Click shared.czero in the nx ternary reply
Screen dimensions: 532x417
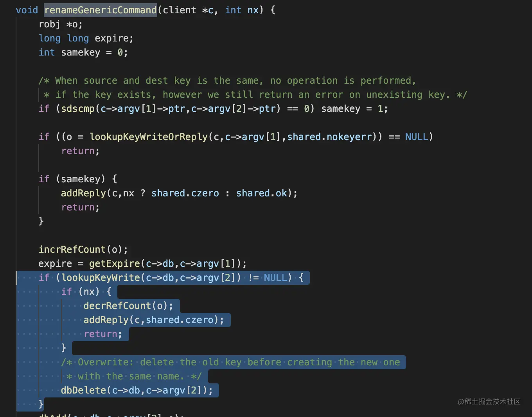coord(185,193)
